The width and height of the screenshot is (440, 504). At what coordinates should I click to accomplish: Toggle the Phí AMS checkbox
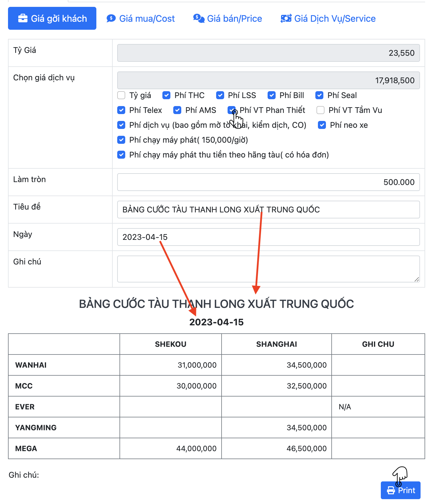tap(177, 110)
